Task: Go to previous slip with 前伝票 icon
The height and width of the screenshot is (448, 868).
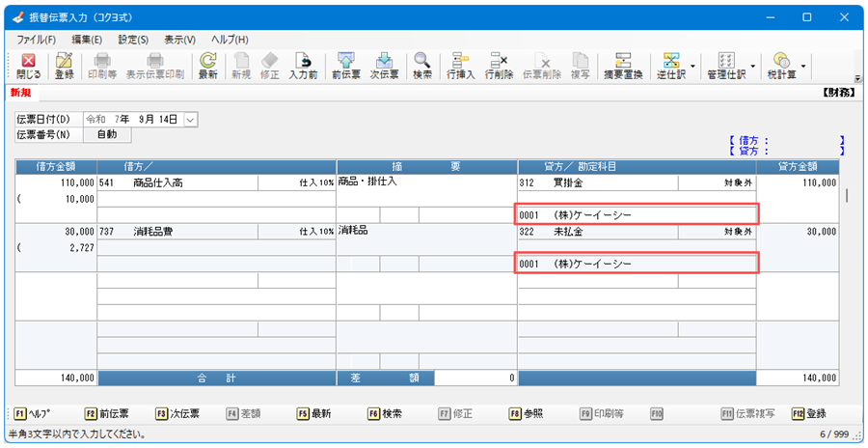Action: click(x=345, y=66)
